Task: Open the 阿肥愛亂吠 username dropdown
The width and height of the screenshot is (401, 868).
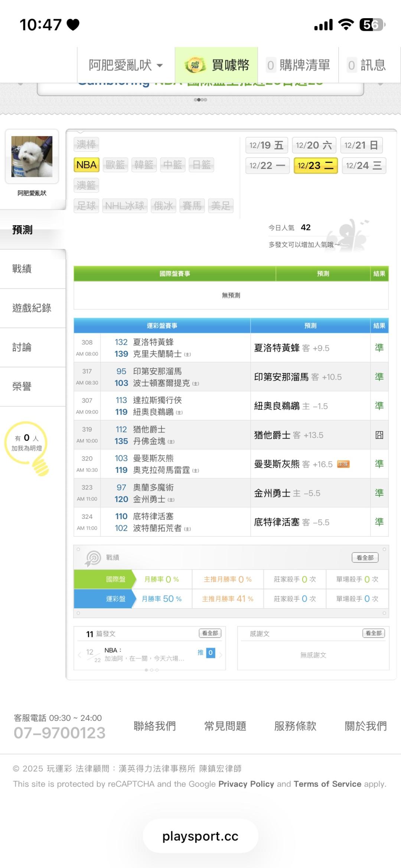Action: 125,65
